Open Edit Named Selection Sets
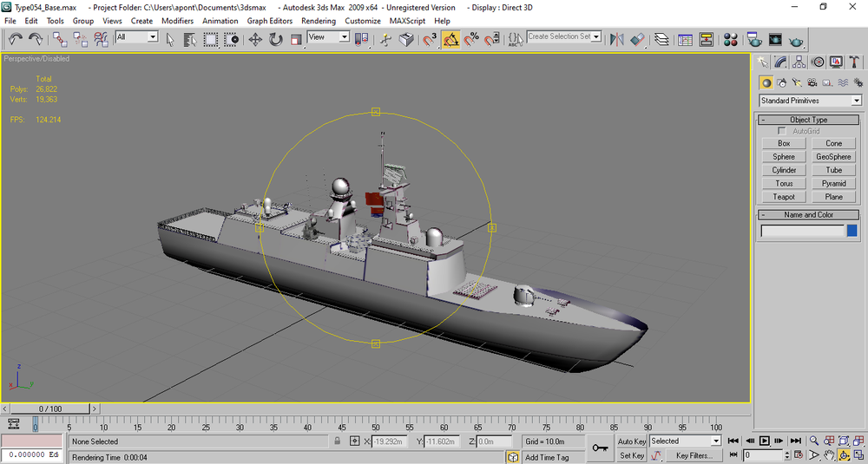This screenshot has width=868, height=464. [516, 39]
